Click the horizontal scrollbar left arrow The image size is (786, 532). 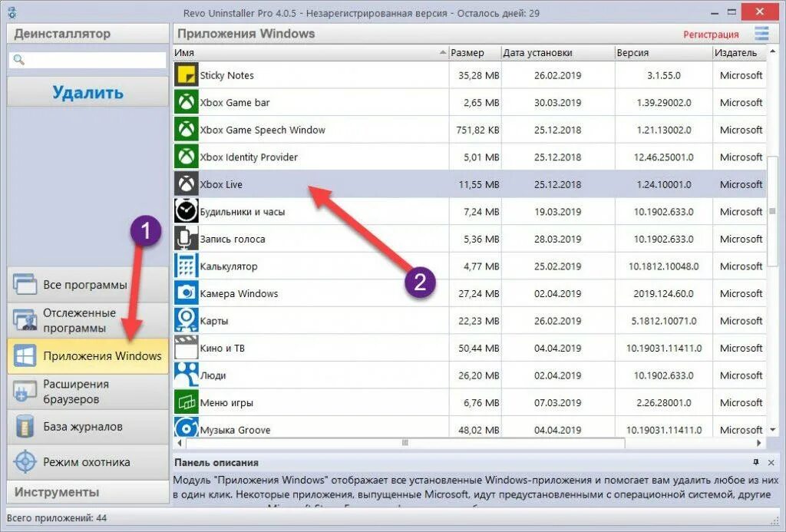pyautogui.click(x=180, y=443)
